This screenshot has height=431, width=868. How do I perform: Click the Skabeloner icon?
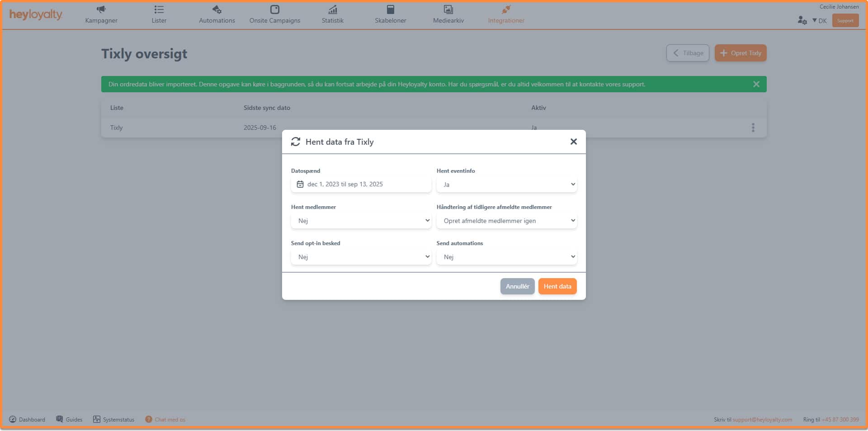point(390,9)
